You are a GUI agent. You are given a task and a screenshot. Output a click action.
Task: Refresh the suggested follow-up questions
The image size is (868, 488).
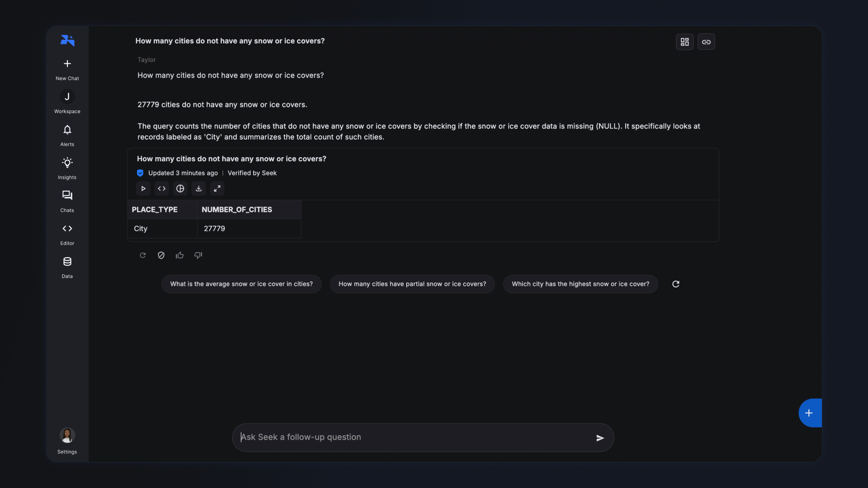click(x=676, y=284)
